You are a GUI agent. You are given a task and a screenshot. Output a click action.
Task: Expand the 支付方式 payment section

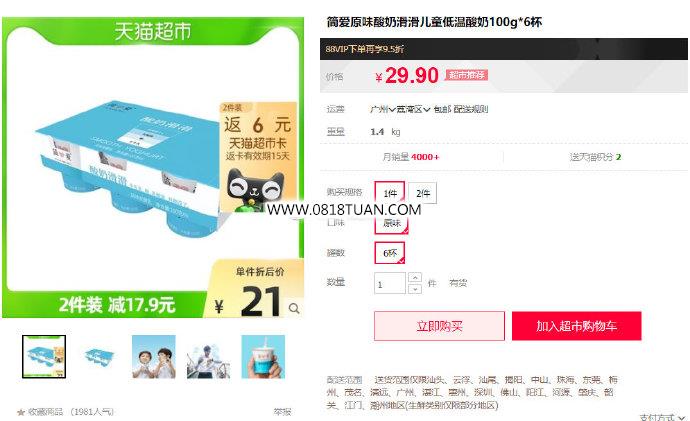point(662,417)
